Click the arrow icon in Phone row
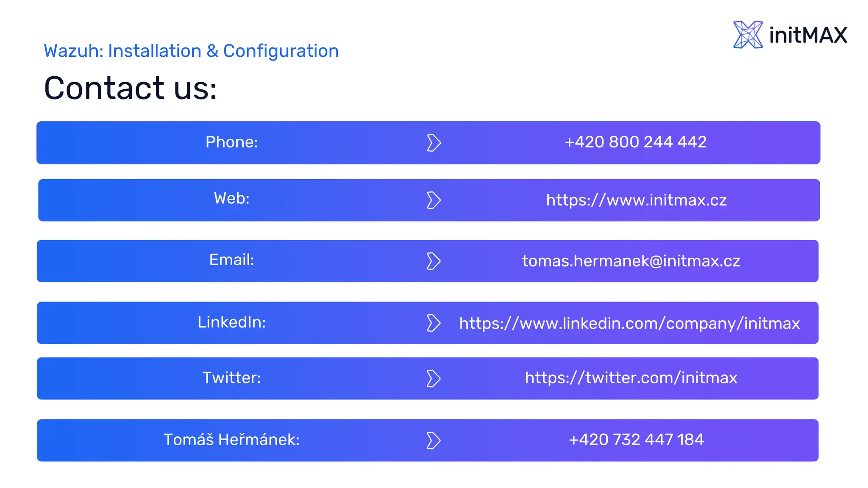The width and height of the screenshot is (868, 488). [x=434, y=143]
